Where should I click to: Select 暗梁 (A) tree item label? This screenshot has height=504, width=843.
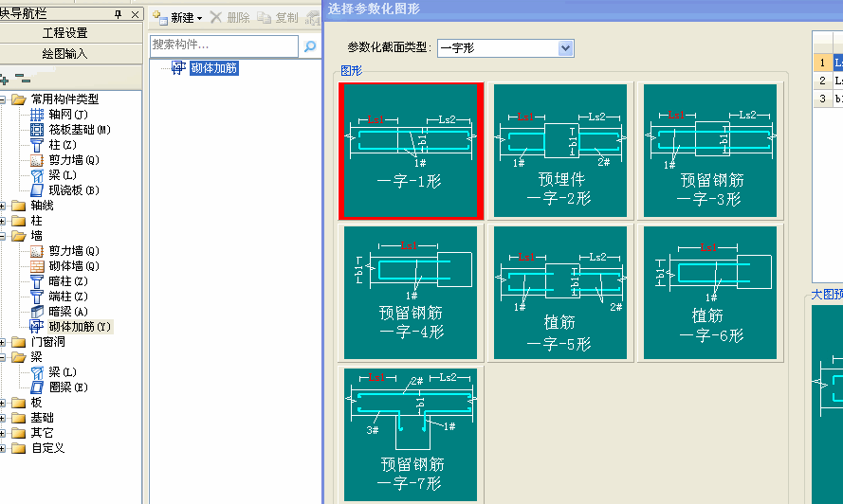[x=67, y=312]
